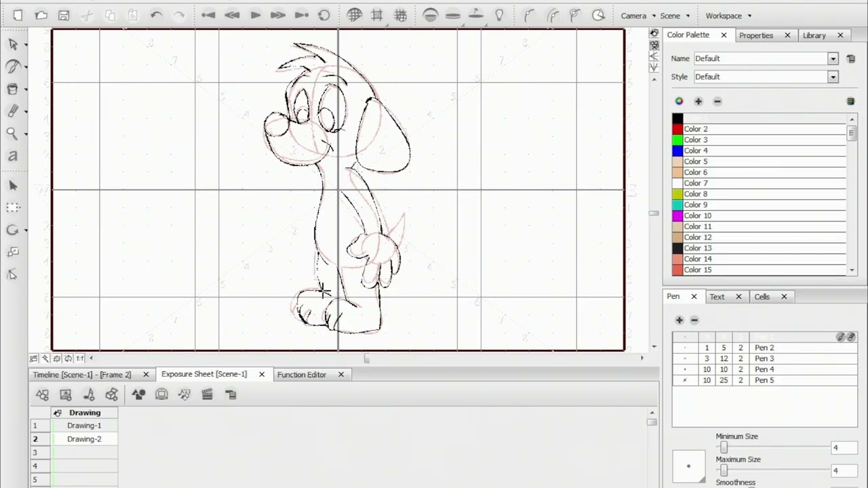Open a file with the folder icon
Screen dimensions: 868x488
coord(41,15)
